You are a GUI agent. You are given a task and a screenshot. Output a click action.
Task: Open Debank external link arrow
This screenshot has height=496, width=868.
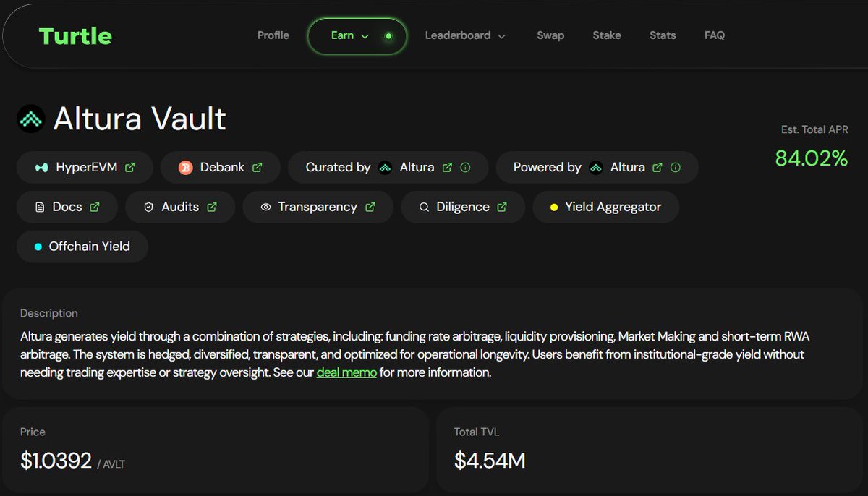point(258,167)
